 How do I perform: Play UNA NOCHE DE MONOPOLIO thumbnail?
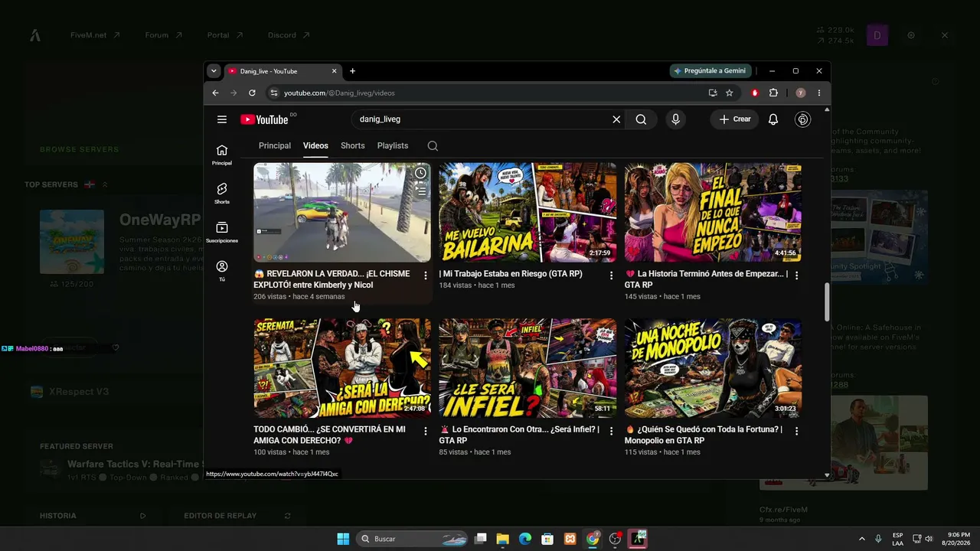[x=713, y=368]
